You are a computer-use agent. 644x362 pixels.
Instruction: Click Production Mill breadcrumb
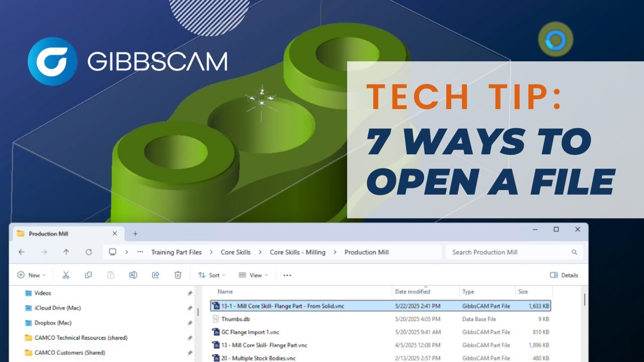(366, 252)
